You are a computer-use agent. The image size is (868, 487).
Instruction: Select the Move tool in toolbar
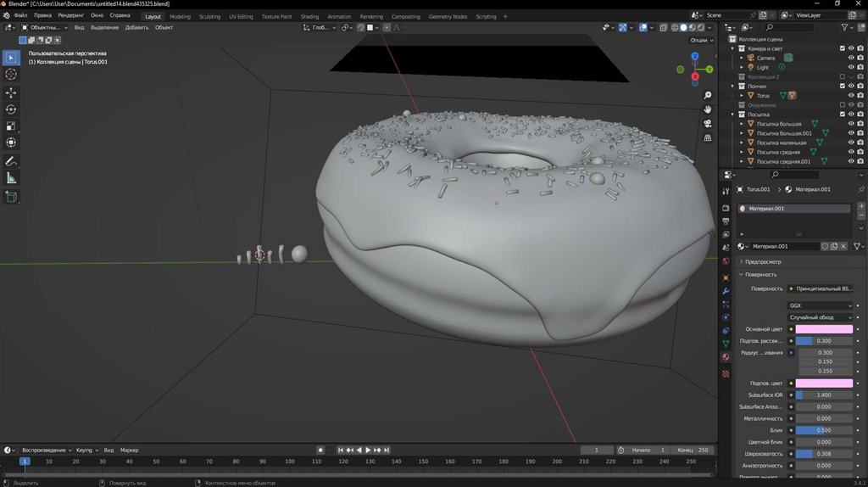[11, 92]
